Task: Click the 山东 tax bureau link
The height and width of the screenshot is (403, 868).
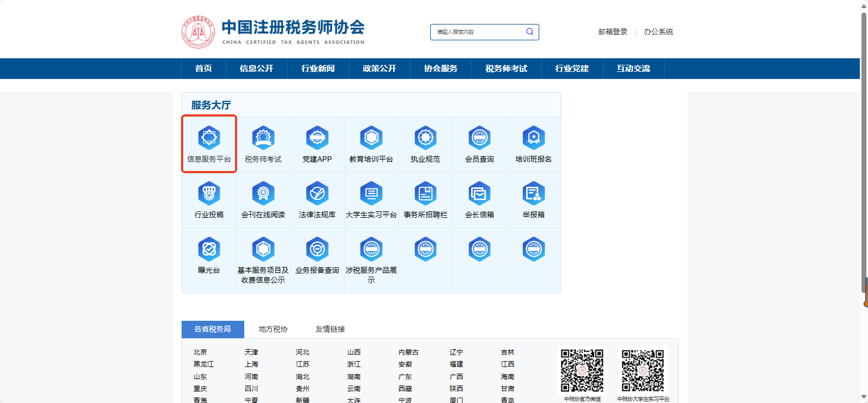Action: tap(200, 377)
